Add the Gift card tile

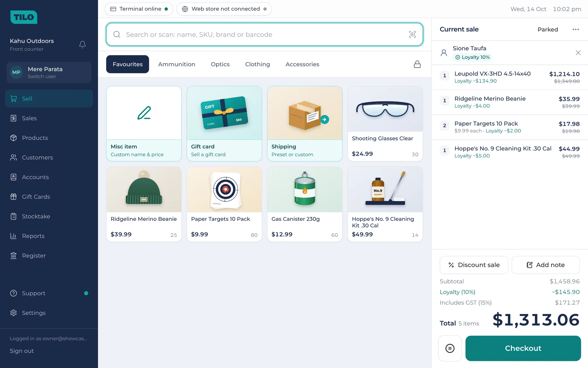click(x=224, y=124)
